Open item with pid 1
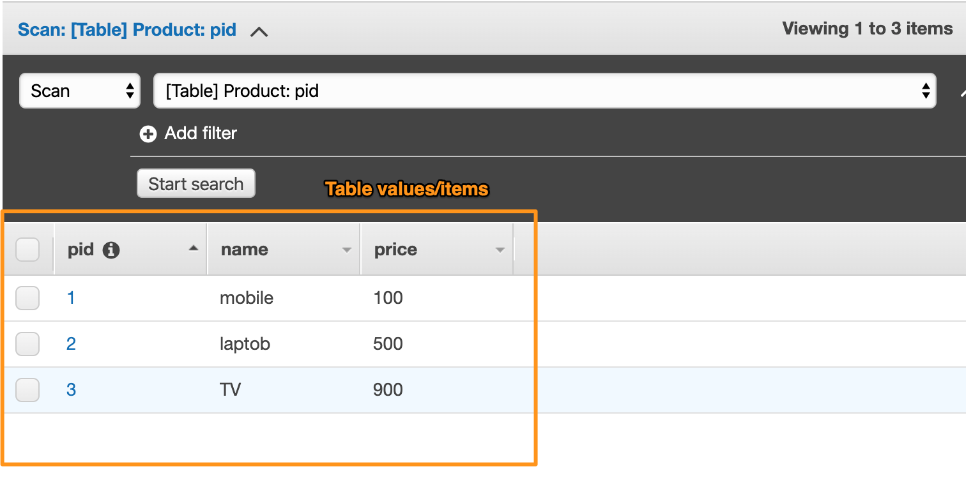The width and height of the screenshot is (980, 480). pos(71,298)
